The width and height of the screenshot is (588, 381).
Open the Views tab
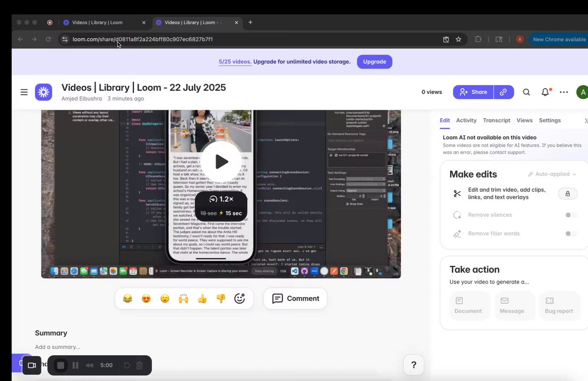tap(525, 120)
